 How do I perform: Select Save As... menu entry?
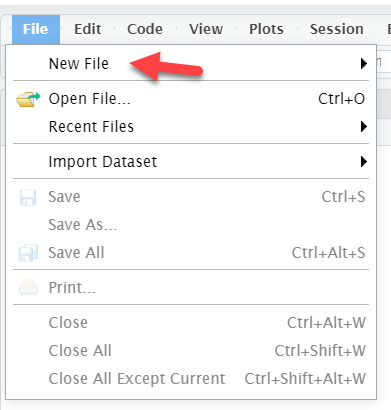tap(191, 225)
